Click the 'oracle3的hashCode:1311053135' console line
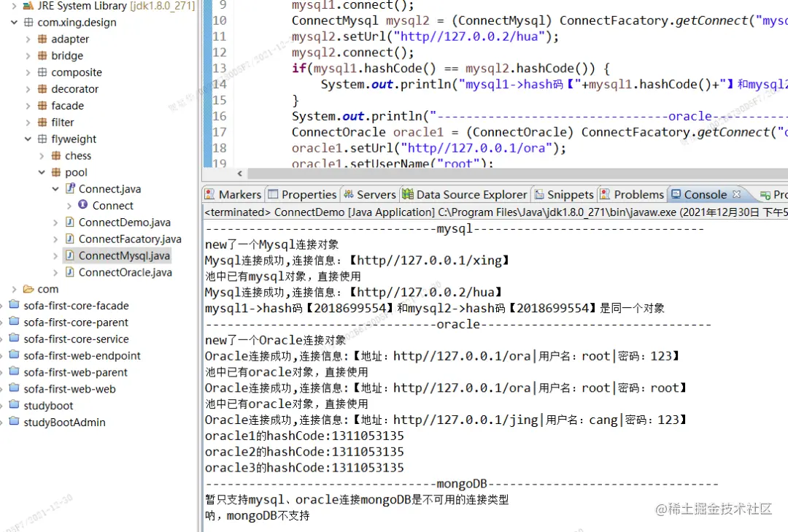The image size is (788, 532). tap(304, 468)
